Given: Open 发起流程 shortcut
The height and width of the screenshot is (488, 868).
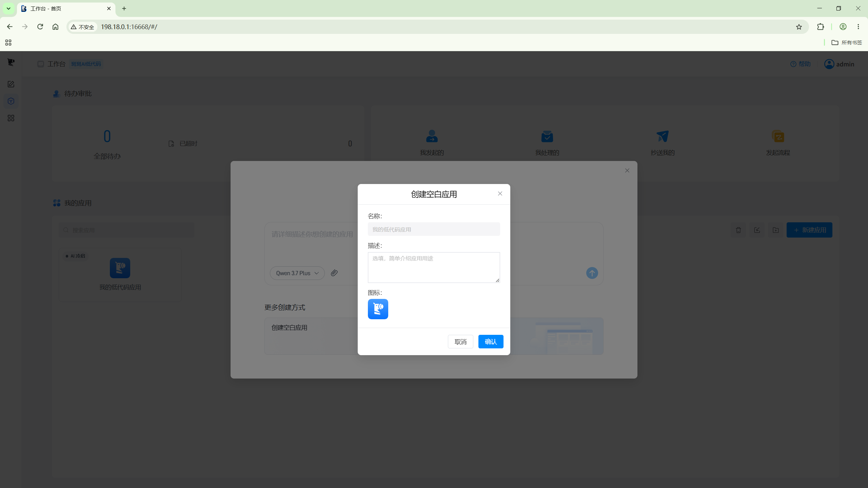Looking at the screenshot, I should 778,143.
